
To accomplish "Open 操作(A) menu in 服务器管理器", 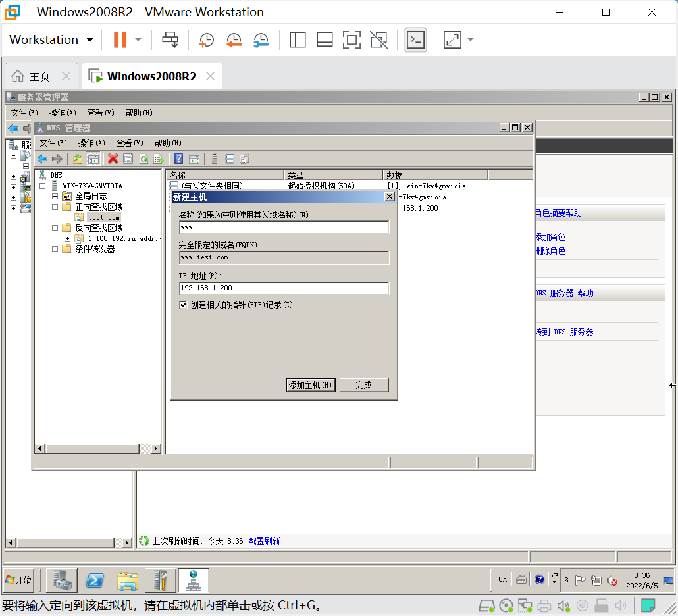I will coord(63,113).
